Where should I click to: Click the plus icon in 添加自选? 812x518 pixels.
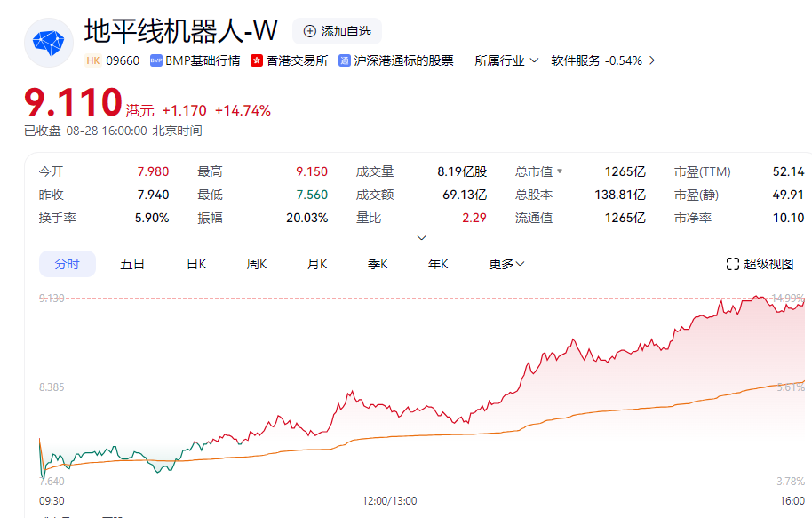pyautogui.click(x=310, y=31)
